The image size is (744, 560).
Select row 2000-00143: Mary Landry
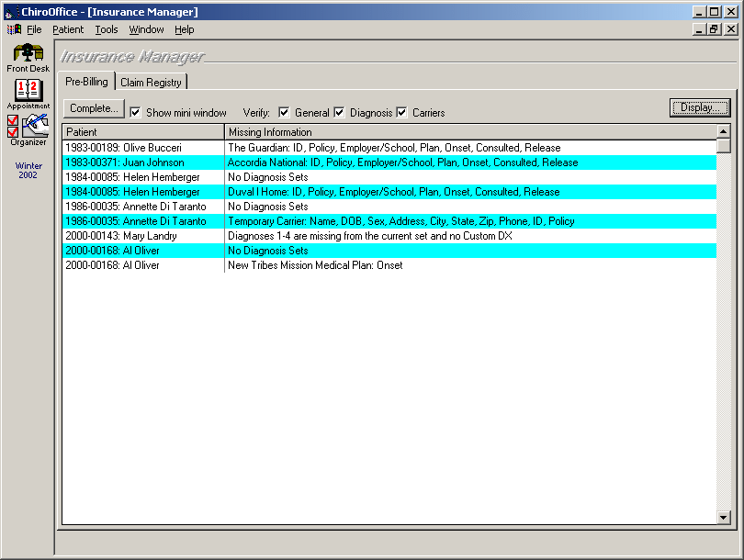pos(389,236)
